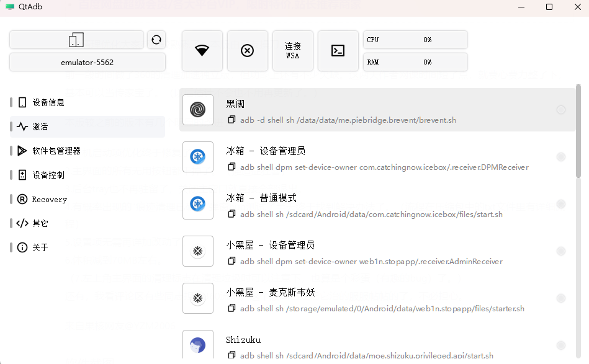The image size is (589, 364).
Task: Click the 连接 WSA button
Action: 292,51
